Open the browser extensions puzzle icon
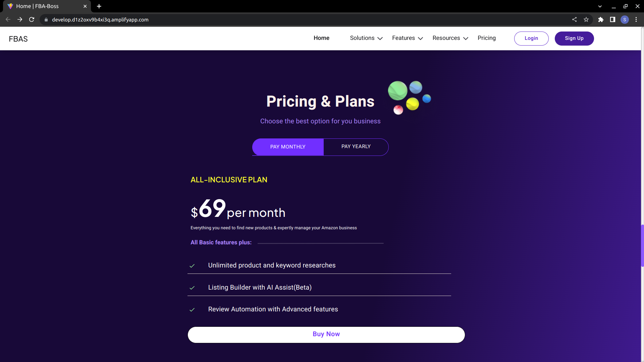644x362 pixels. point(601,19)
